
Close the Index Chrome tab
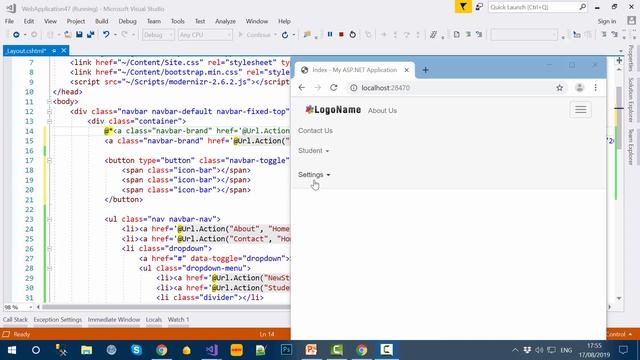click(407, 70)
